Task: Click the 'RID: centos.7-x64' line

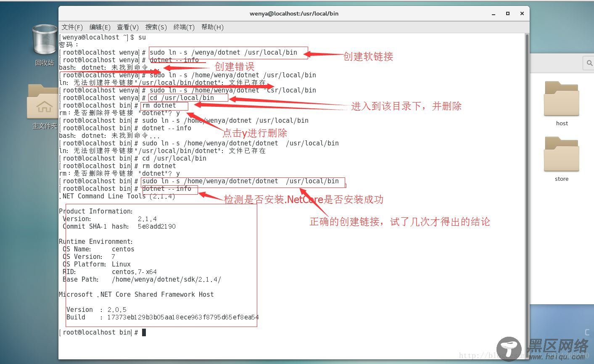Action: [x=110, y=272]
